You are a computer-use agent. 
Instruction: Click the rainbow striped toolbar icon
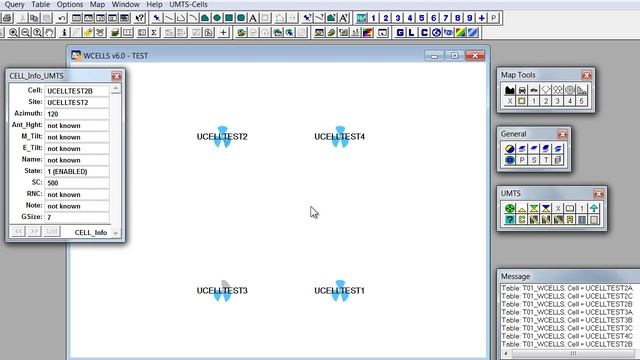(460, 33)
